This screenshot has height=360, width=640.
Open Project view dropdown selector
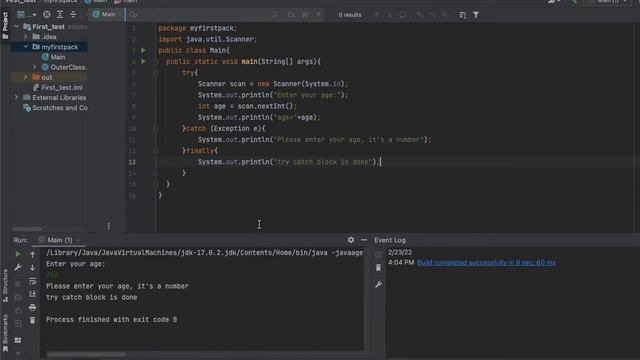(27, 15)
